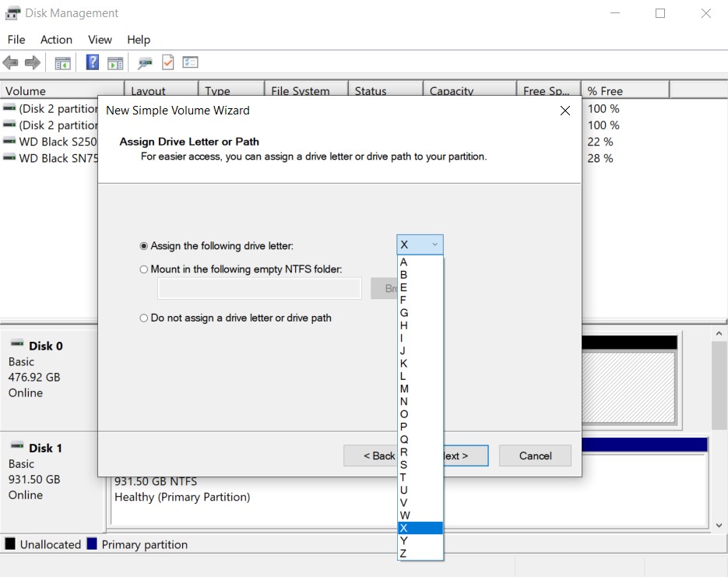728x577 pixels.
Task: Click the NTFS folder path input field
Action: coord(259,288)
